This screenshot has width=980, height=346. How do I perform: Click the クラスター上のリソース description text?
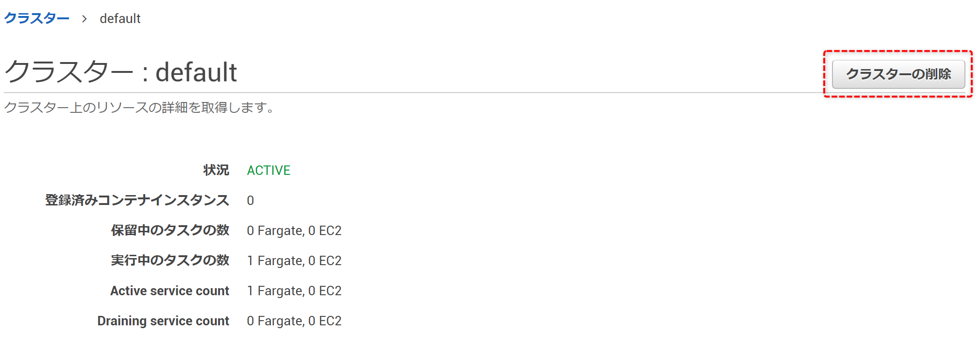pyautogui.click(x=140, y=108)
